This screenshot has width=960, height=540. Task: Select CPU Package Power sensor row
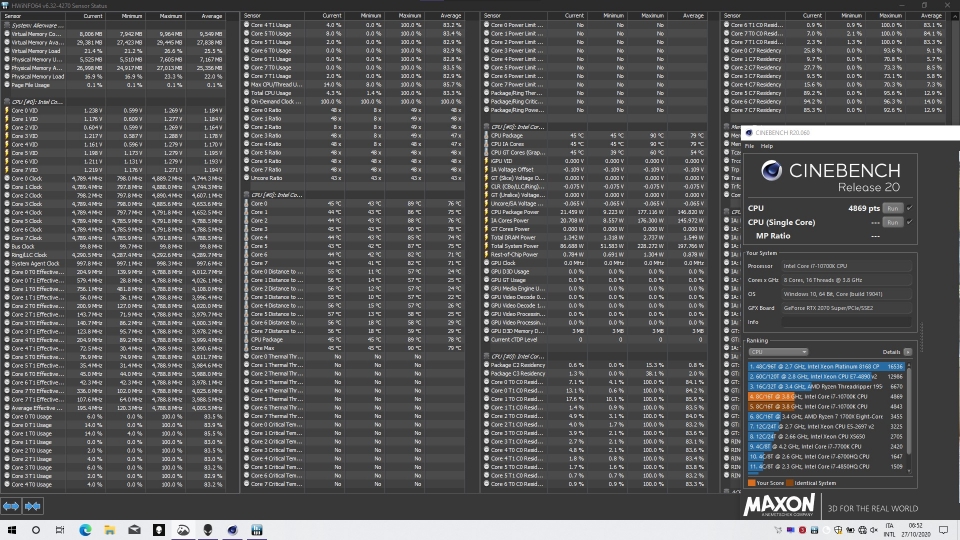[x=594, y=212]
